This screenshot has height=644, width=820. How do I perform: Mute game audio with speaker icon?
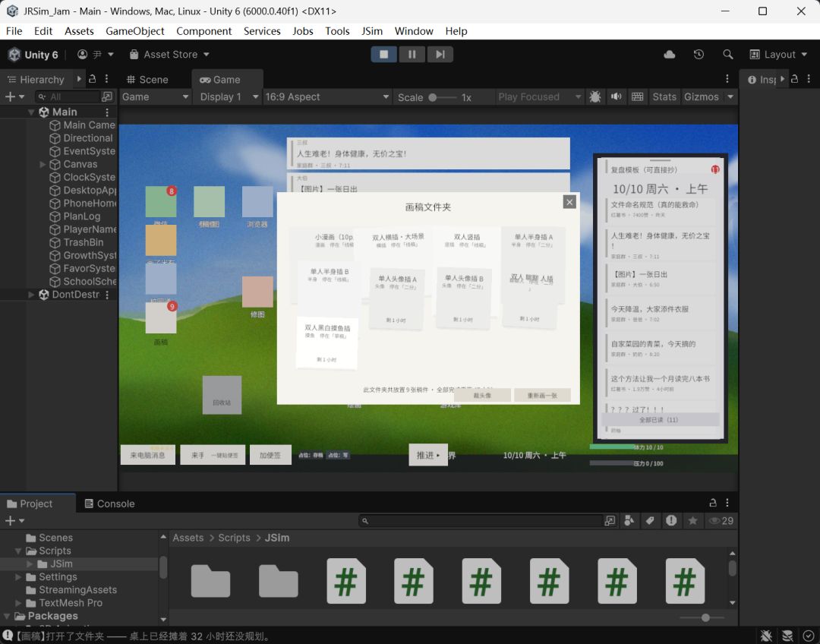(x=616, y=96)
